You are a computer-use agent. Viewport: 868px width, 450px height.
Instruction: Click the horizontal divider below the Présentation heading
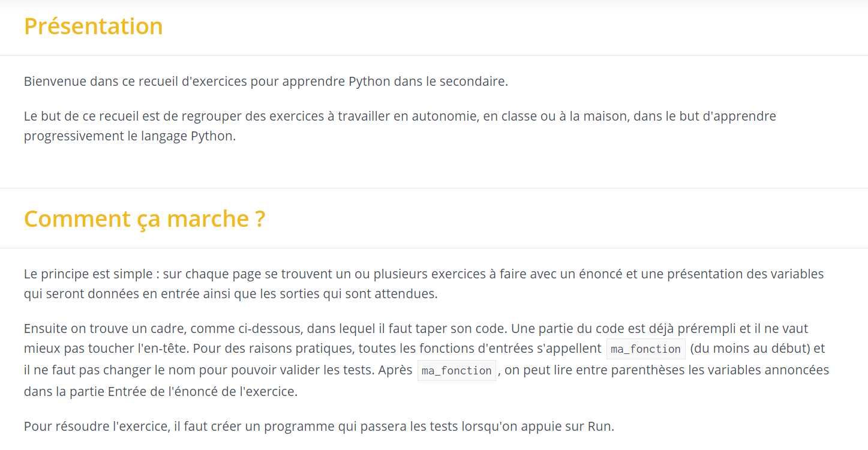coord(434,55)
